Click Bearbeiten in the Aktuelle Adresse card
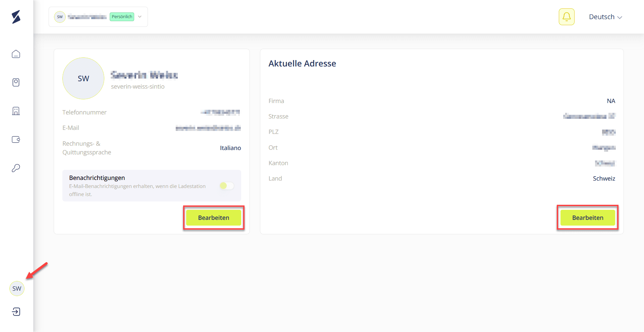This screenshot has width=644, height=332. (x=588, y=218)
